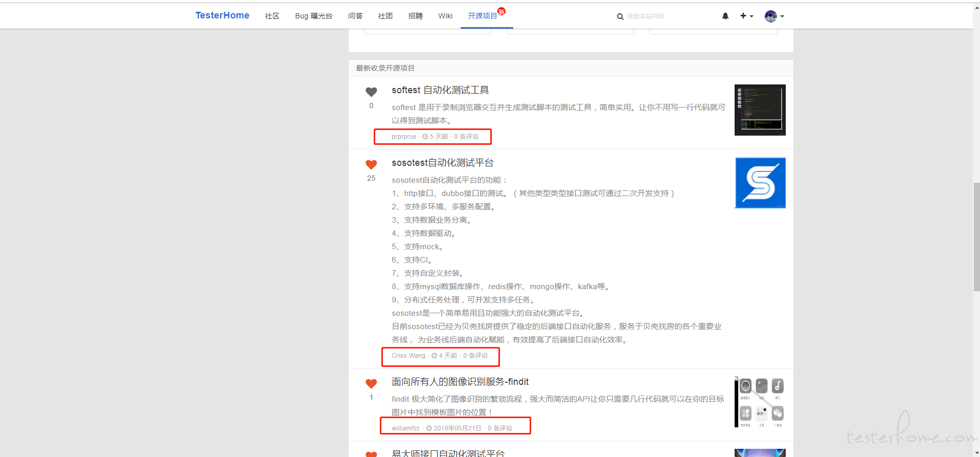980x457 pixels.
Task: Open author williamfzc profile
Action: tap(405, 428)
